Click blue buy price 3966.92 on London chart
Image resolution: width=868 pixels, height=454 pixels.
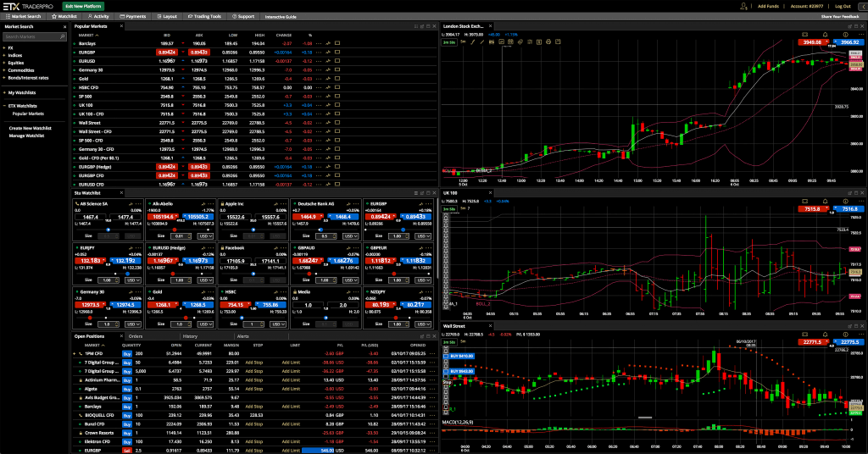coord(849,42)
